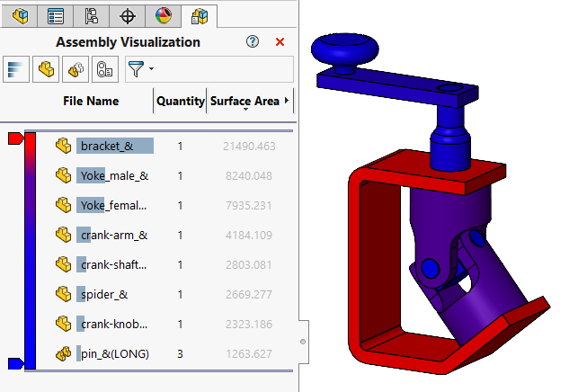Click the pin_&(LONG) multi-part icon
This screenshot has width=569, height=392.
pos(64,353)
